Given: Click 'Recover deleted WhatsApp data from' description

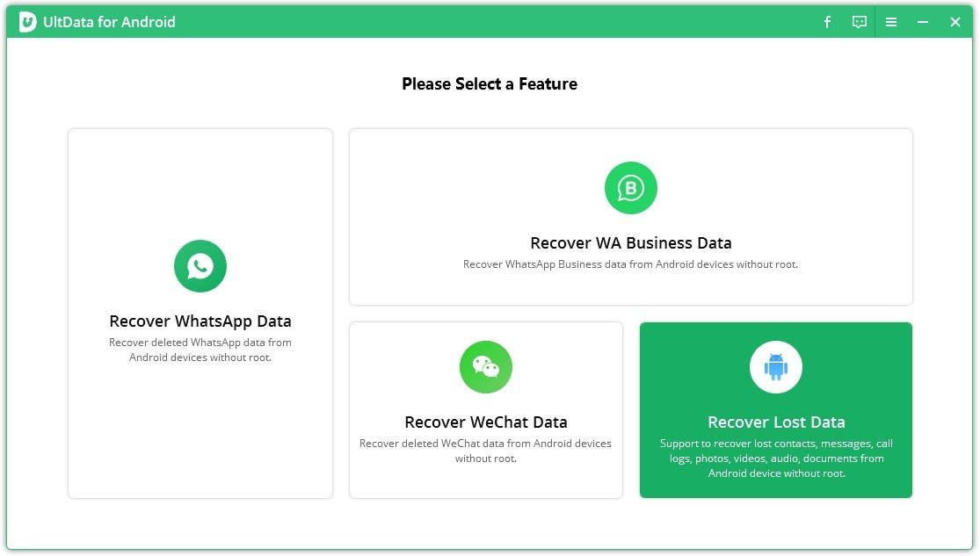Looking at the screenshot, I should 200,350.
